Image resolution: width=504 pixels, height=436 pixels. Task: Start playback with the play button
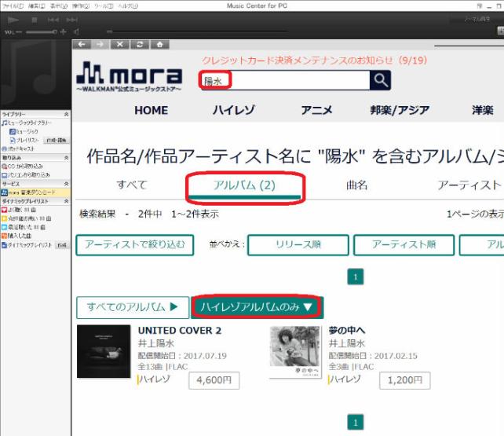(x=13, y=20)
